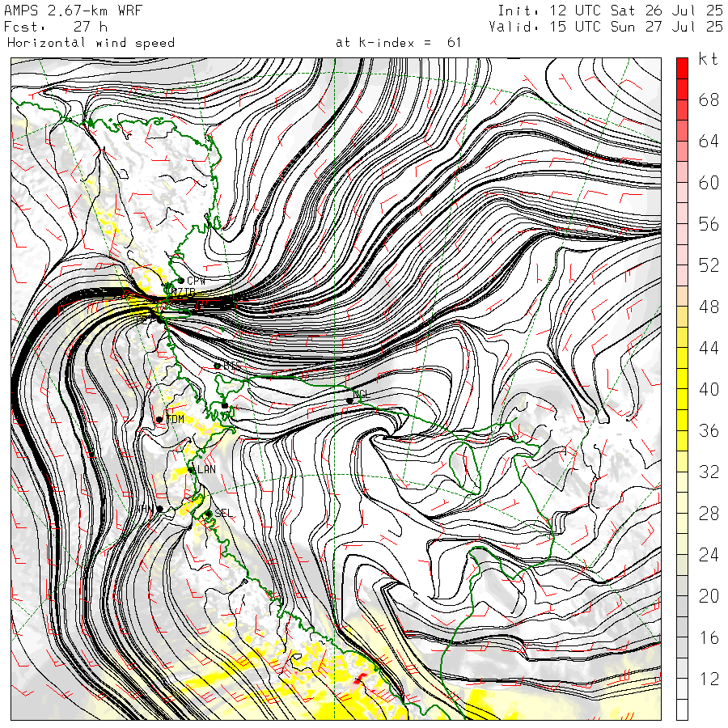
Task: Click the 68 value on the color scale
Action: click(709, 99)
